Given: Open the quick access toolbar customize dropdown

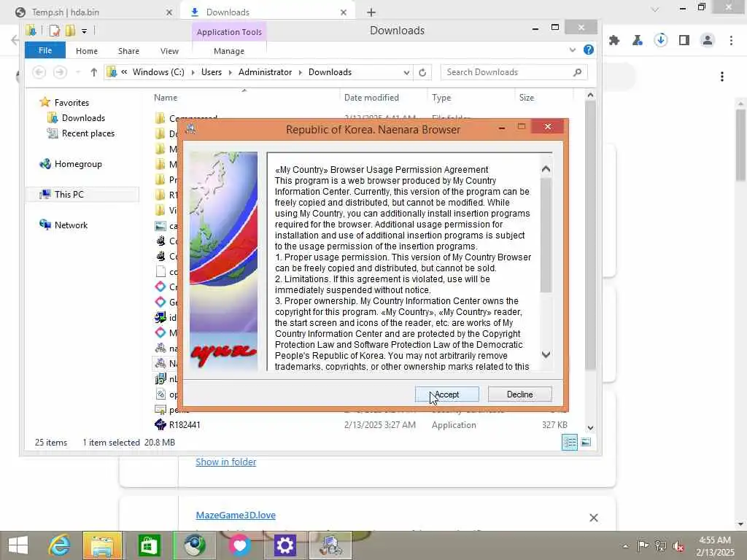Looking at the screenshot, I should (x=84, y=31).
